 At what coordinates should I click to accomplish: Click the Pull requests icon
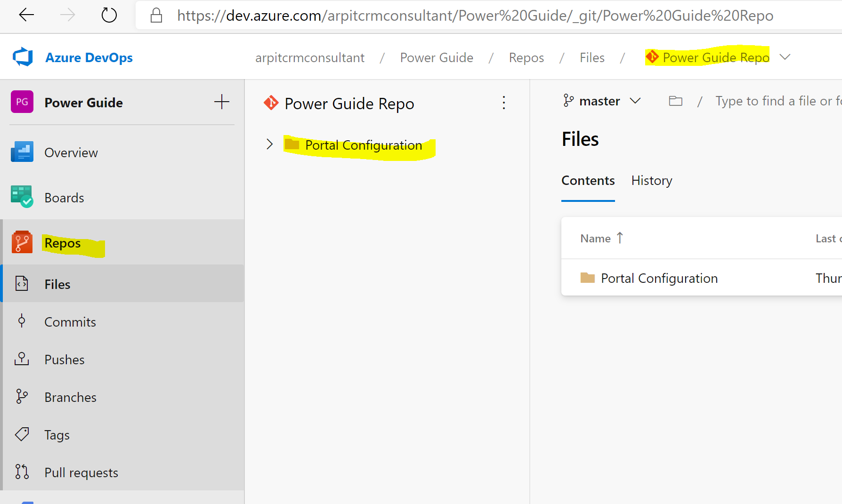tap(22, 472)
